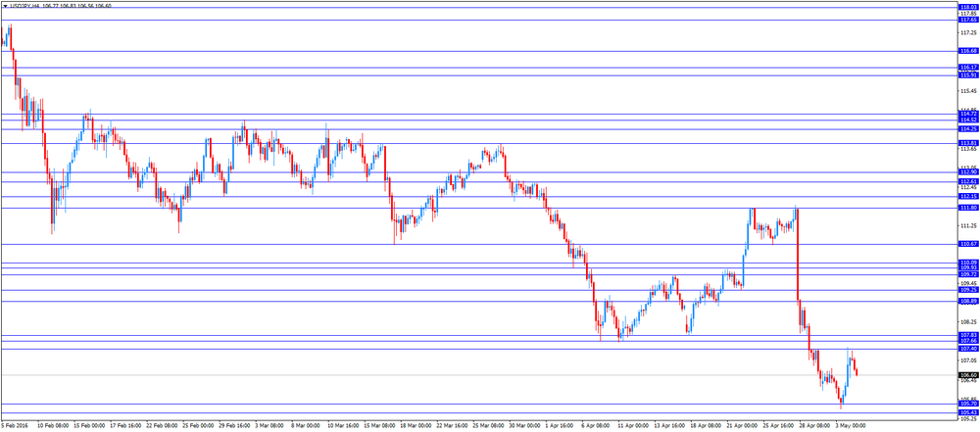Click the 22 Mar 16:00 time axis label
This screenshot has width=980, height=432.
(x=453, y=425)
